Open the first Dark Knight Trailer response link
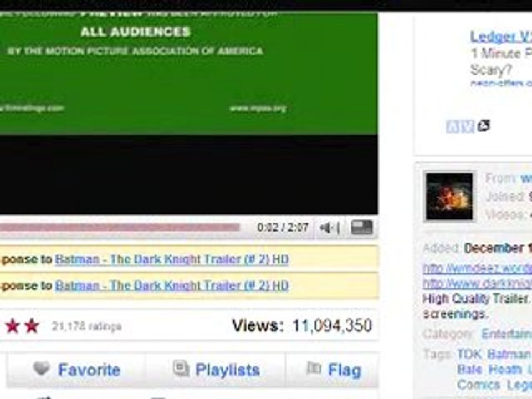This screenshot has height=399, width=532. [x=172, y=259]
